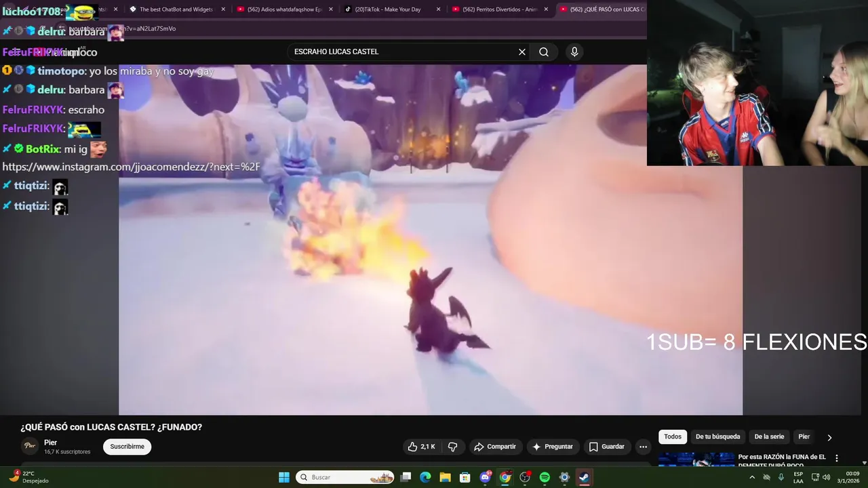Click the YouTube search magnifier button

pyautogui.click(x=544, y=52)
